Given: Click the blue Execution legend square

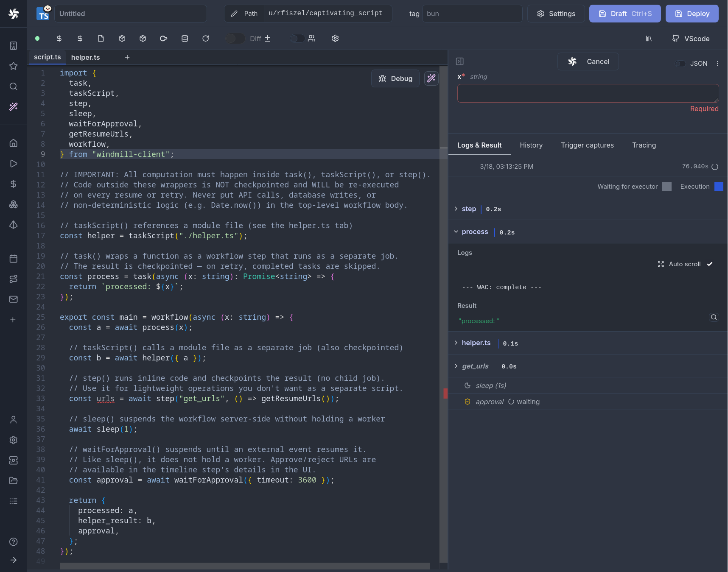Looking at the screenshot, I should point(719,187).
